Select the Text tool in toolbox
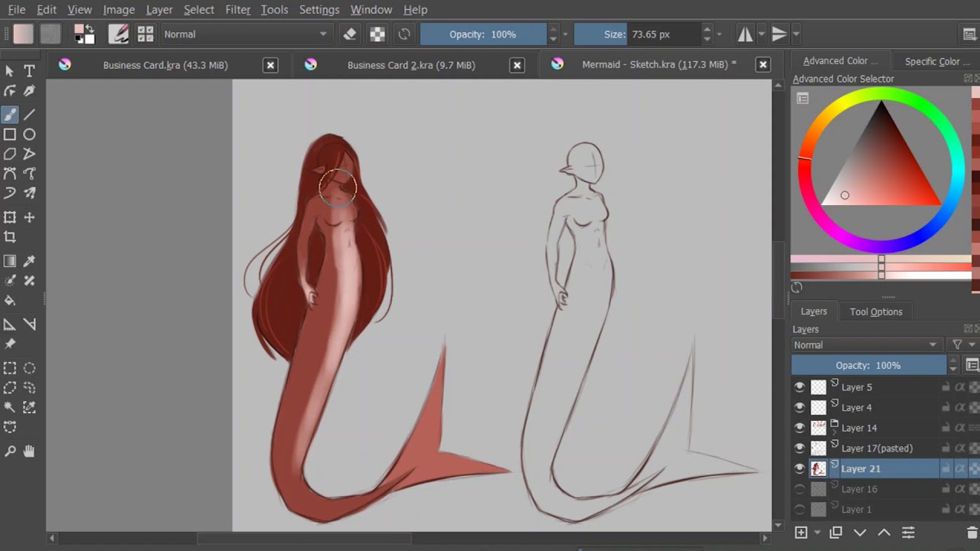The image size is (980, 551). (x=29, y=71)
